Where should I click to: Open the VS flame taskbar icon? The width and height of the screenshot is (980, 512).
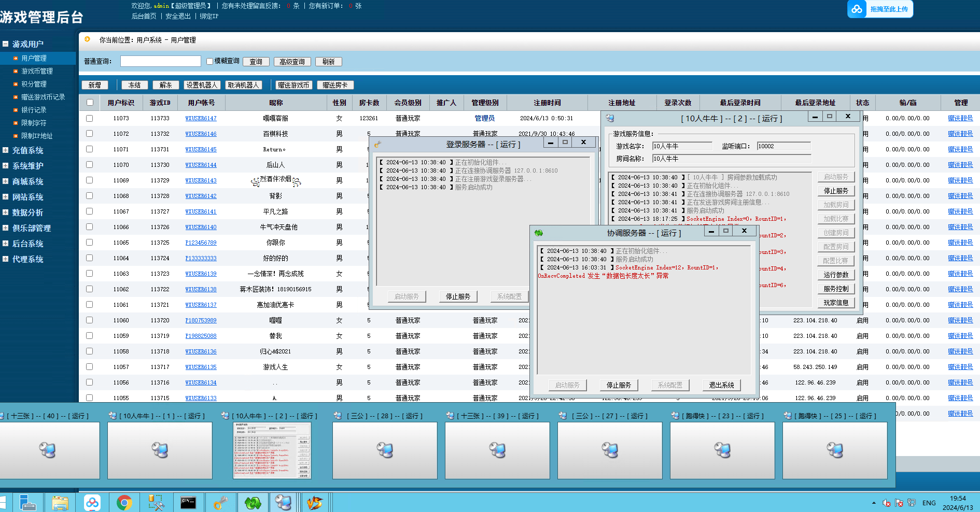(314, 502)
